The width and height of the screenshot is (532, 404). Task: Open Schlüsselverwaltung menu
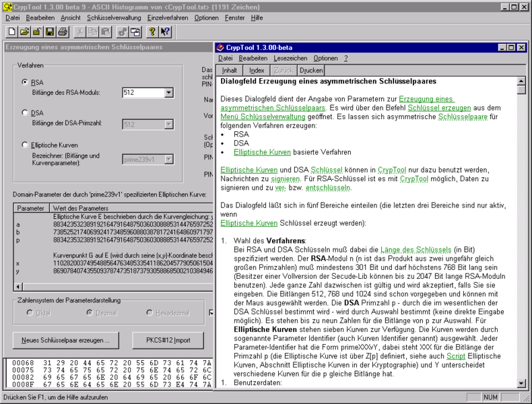(x=114, y=18)
